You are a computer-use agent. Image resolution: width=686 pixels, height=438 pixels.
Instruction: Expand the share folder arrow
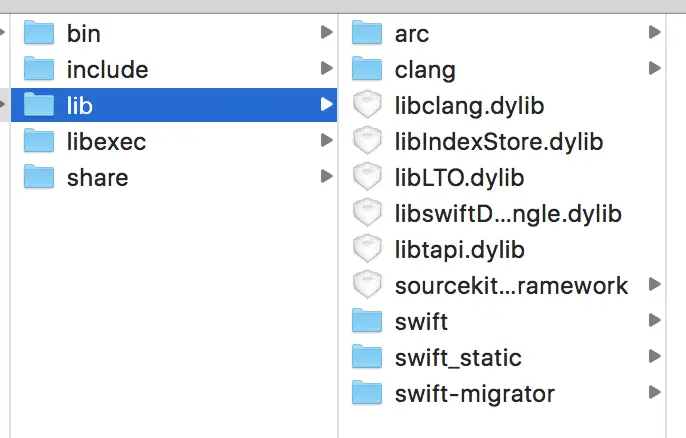(x=326, y=177)
